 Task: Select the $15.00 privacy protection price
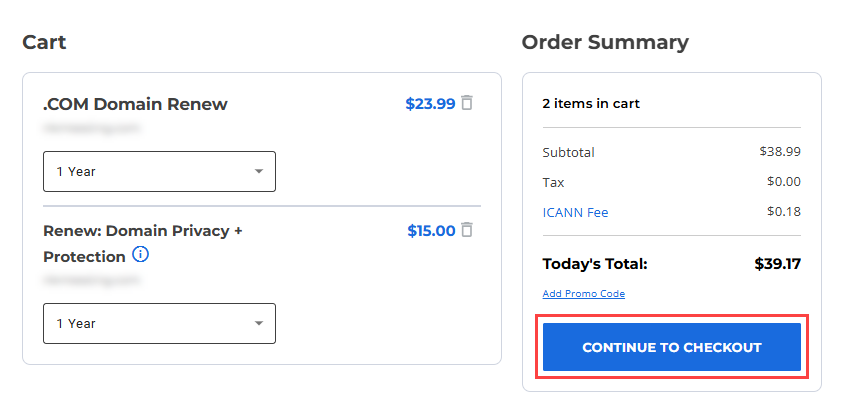(431, 231)
